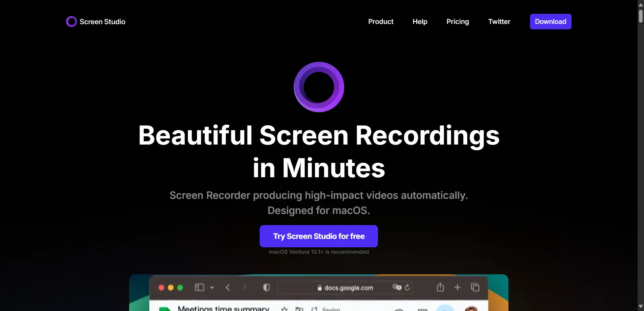The height and width of the screenshot is (311, 644).
Task: Click the green Google Docs document icon
Action: point(165,308)
